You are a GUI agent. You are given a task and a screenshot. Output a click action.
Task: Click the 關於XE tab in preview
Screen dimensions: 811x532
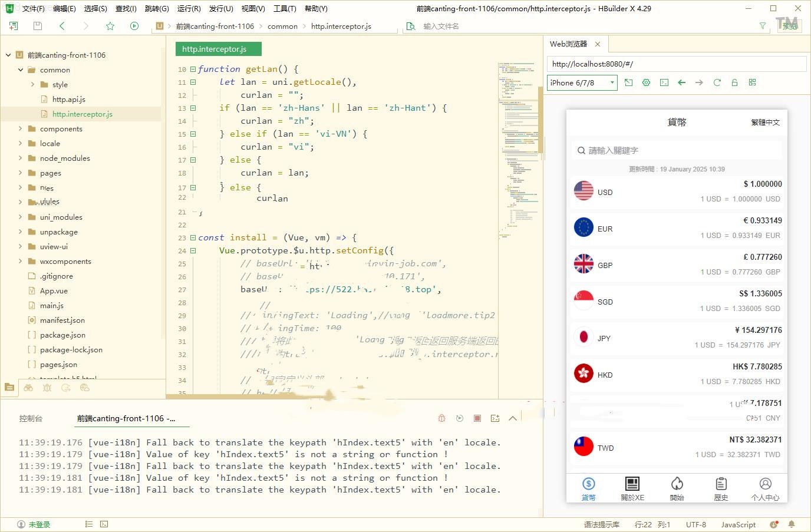[632, 489]
